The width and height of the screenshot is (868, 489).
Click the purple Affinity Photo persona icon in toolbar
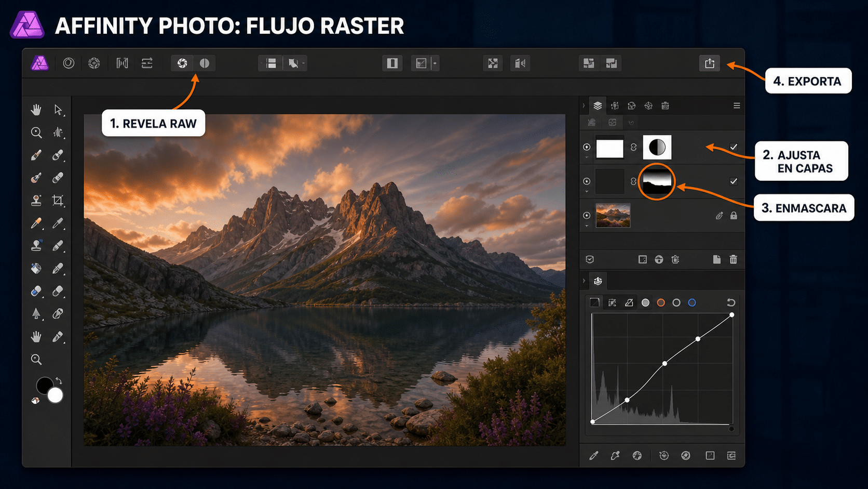[40, 63]
